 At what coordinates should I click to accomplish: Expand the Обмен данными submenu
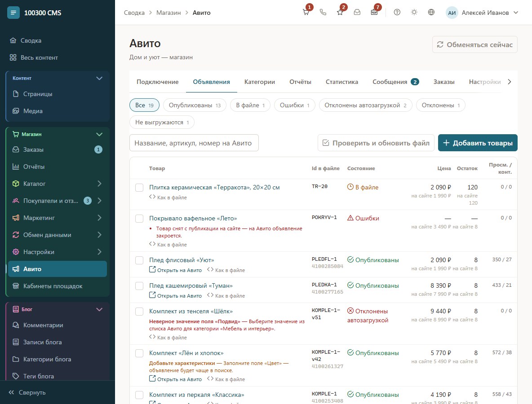click(99, 235)
